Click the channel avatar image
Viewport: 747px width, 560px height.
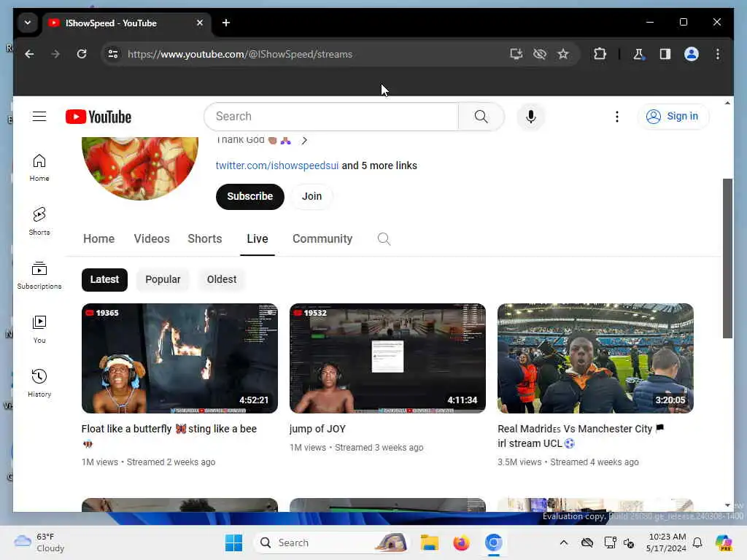pos(139,168)
